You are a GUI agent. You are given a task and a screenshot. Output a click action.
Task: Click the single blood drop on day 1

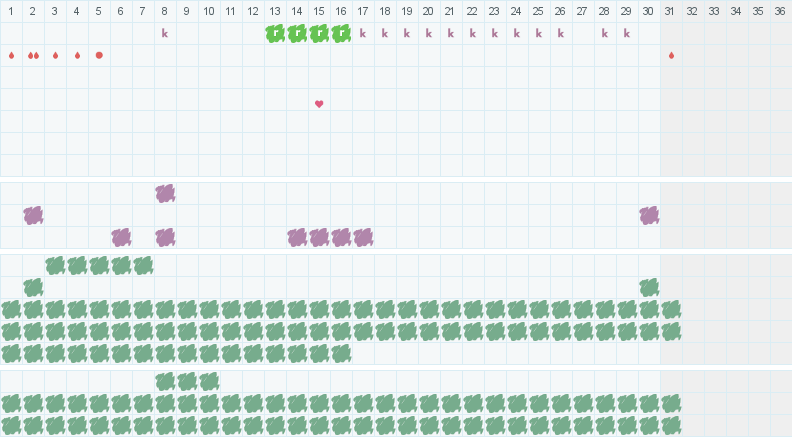pyautogui.click(x=11, y=56)
